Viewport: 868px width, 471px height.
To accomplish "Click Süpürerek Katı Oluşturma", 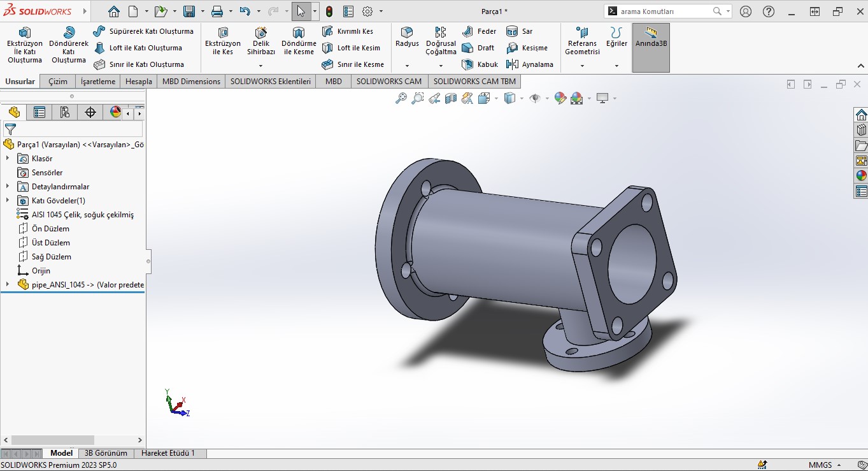I will coord(143,31).
